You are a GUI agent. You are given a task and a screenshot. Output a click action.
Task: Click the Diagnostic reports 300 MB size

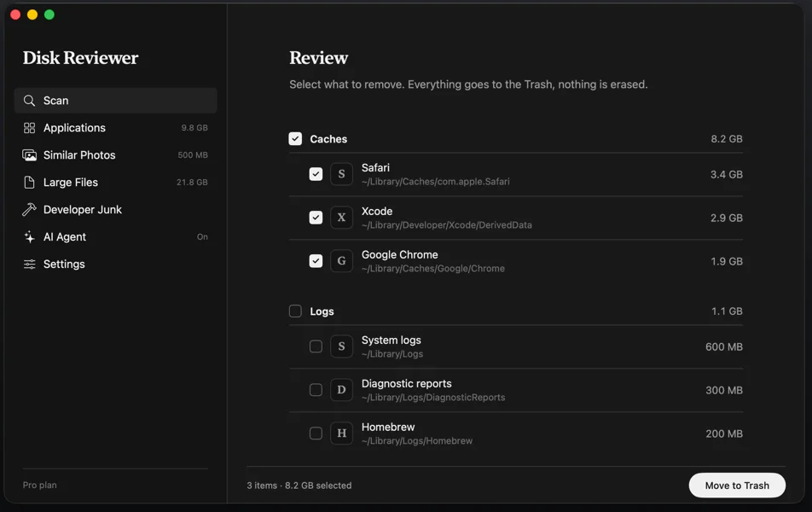pyautogui.click(x=724, y=391)
